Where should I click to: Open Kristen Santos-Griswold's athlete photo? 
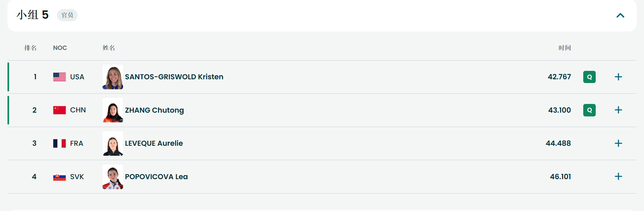113,77
